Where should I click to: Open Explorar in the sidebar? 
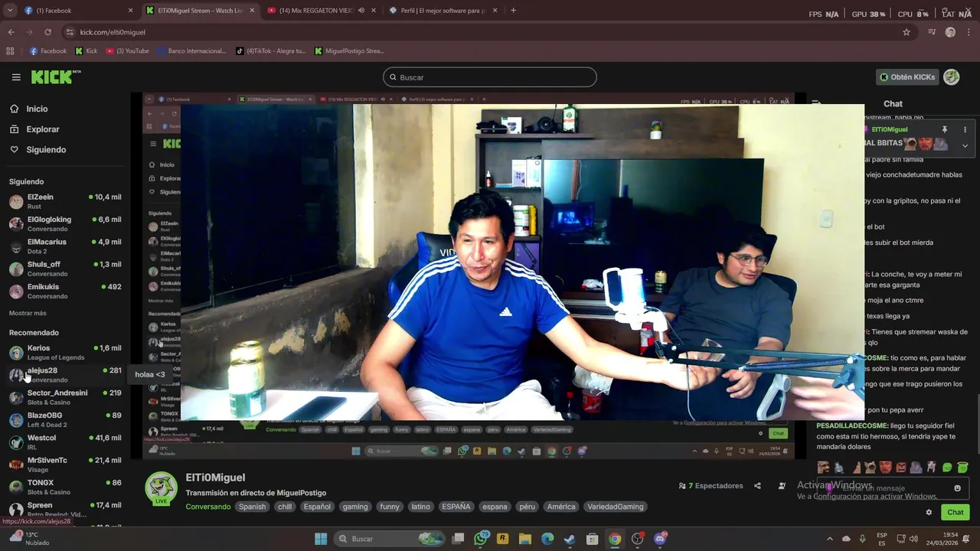(x=42, y=129)
